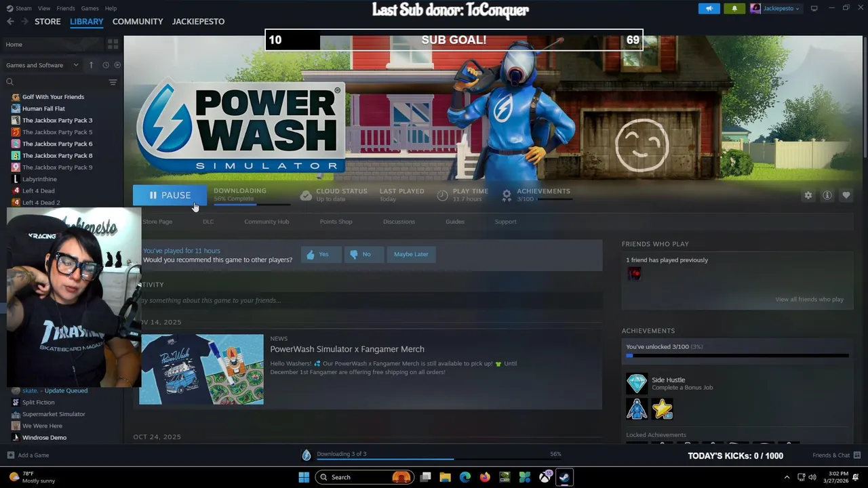Viewport: 868px width, 488px height.
Task: Select Human Fall Flat in the library
Action: (43, 108)
